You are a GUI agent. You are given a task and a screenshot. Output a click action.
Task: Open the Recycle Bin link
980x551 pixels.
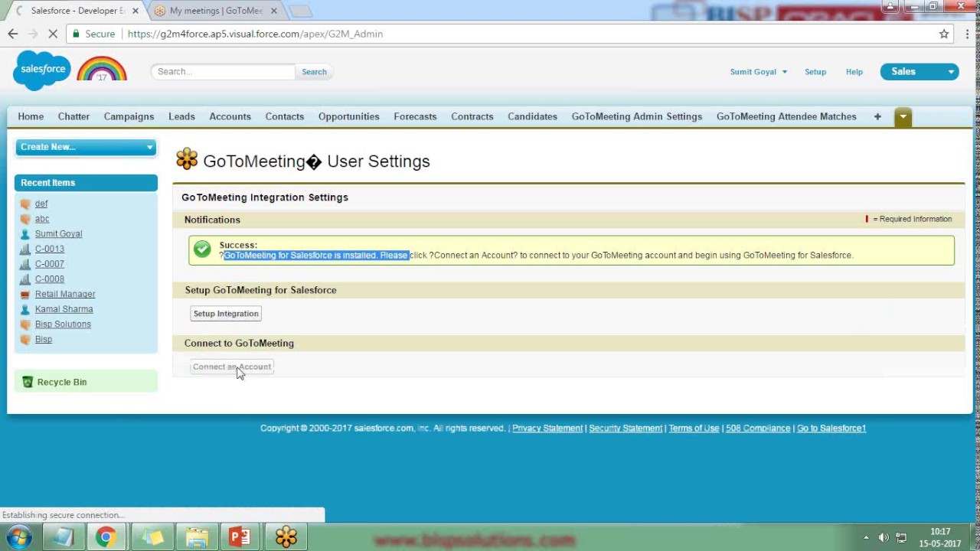(x=62, y=382)
